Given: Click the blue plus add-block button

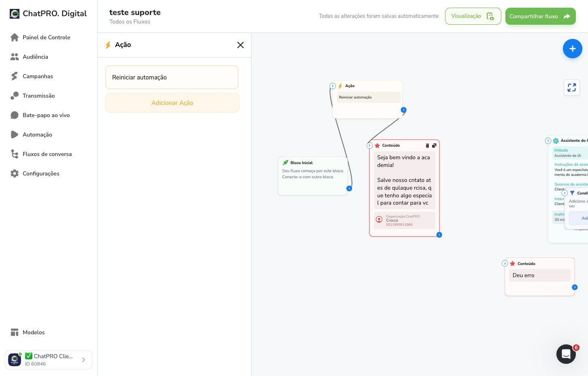Looking at the screenshot, I should point(572,49).
